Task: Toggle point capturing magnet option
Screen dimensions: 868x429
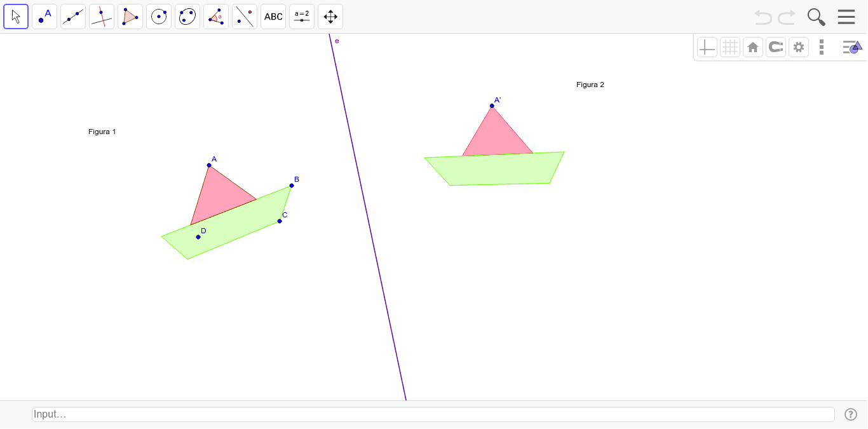Action: (776, 47)
